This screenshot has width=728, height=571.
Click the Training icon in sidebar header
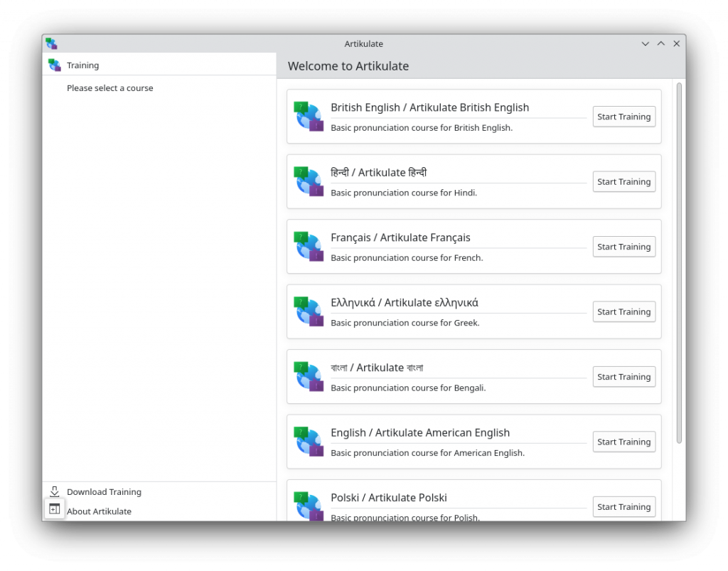coord(54,65)
